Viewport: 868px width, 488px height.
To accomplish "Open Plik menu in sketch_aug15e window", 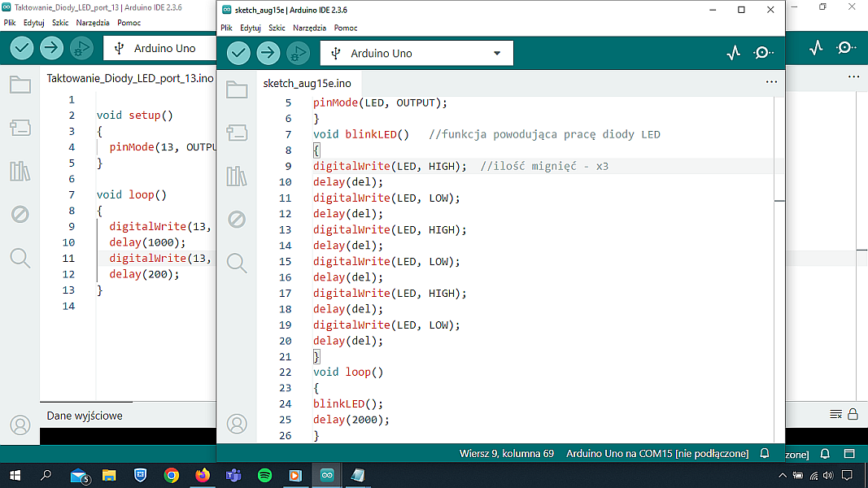I will 226,28.
